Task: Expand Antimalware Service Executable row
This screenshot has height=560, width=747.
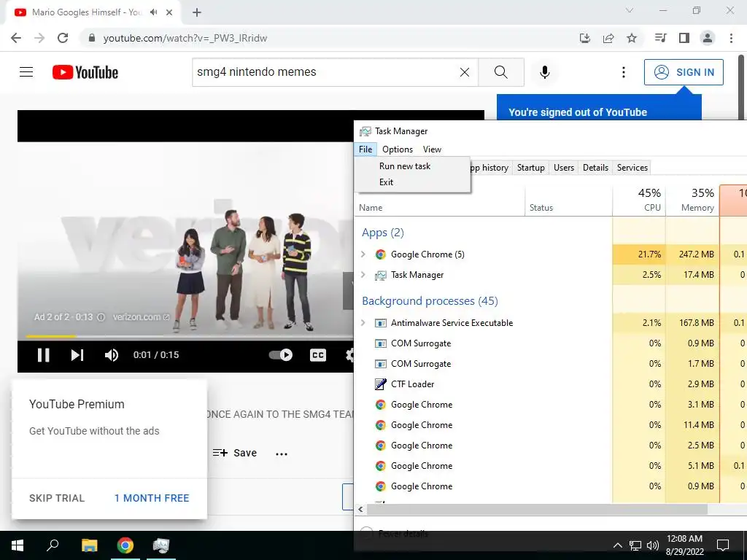Action: [363, 323]
